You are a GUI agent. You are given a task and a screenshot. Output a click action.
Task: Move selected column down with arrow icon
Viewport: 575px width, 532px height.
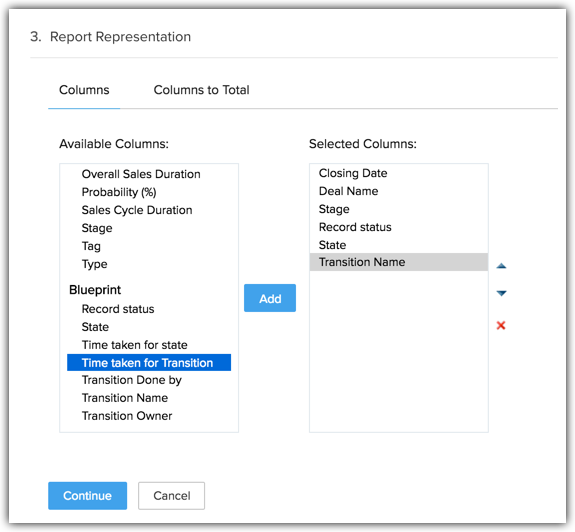501,293
